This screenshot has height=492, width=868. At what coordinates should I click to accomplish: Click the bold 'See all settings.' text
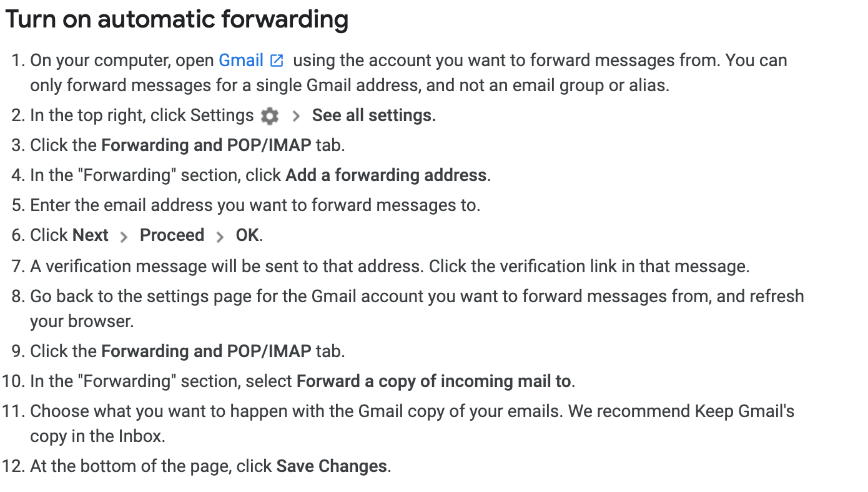373,116
